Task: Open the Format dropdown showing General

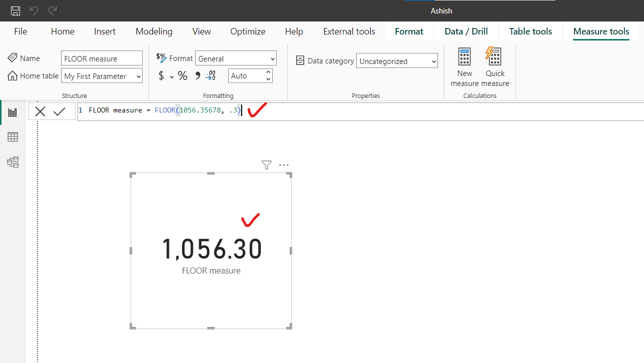Action: (236, 58)
